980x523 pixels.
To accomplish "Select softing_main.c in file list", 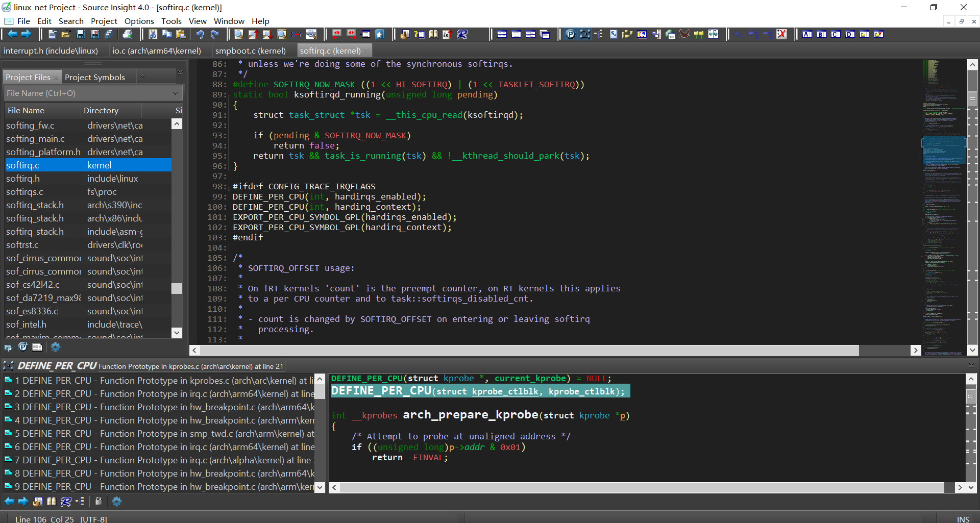I will 88,139.
